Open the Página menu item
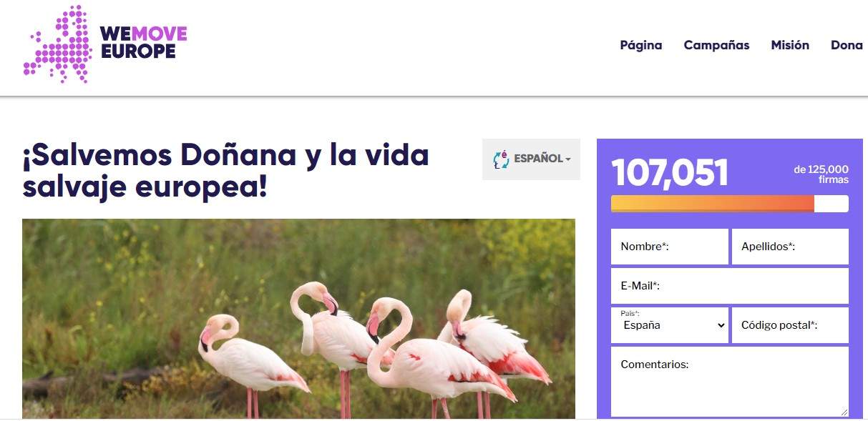868x421 pixels. click(x=641, y=45)
